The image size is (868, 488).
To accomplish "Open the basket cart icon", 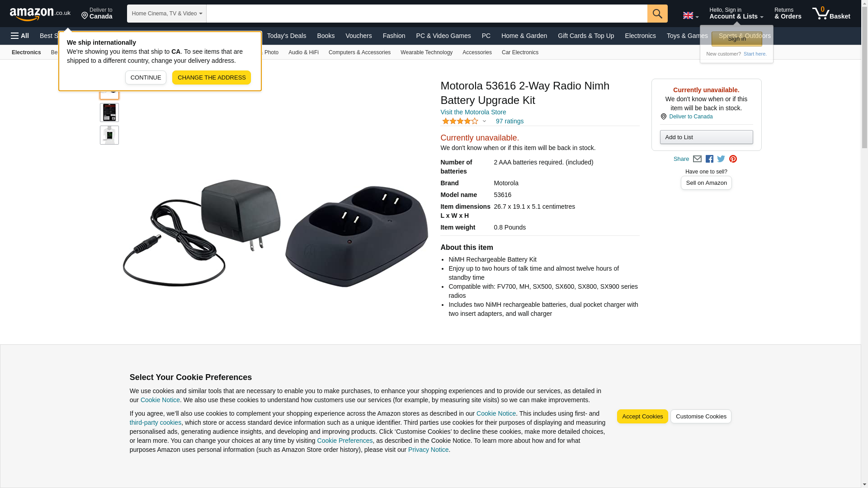I will coord(831,14).
